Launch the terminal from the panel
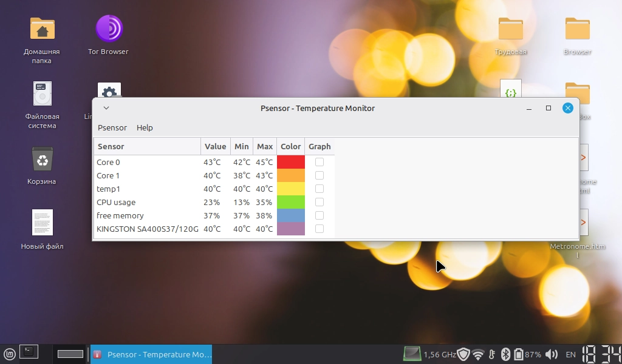 point(29,352)
